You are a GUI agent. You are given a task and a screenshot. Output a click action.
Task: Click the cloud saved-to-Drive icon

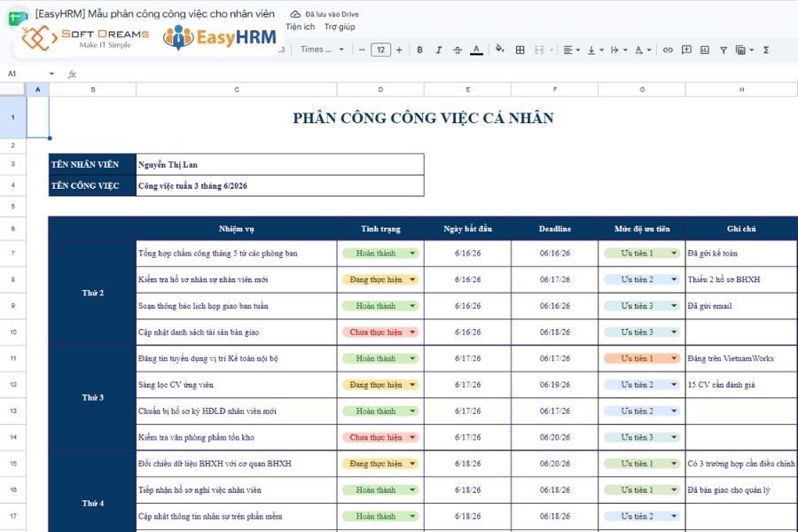294,14
